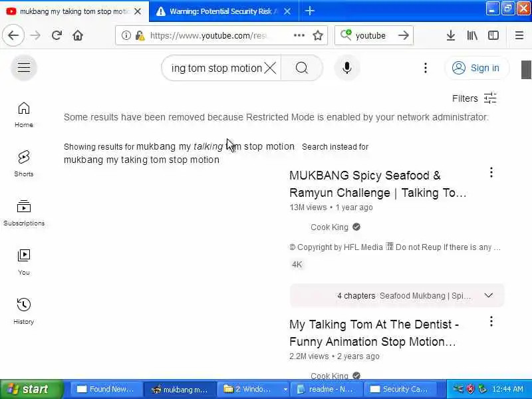
Task: Run the YouTube search with the magnifier button
Action: [302, 68]
